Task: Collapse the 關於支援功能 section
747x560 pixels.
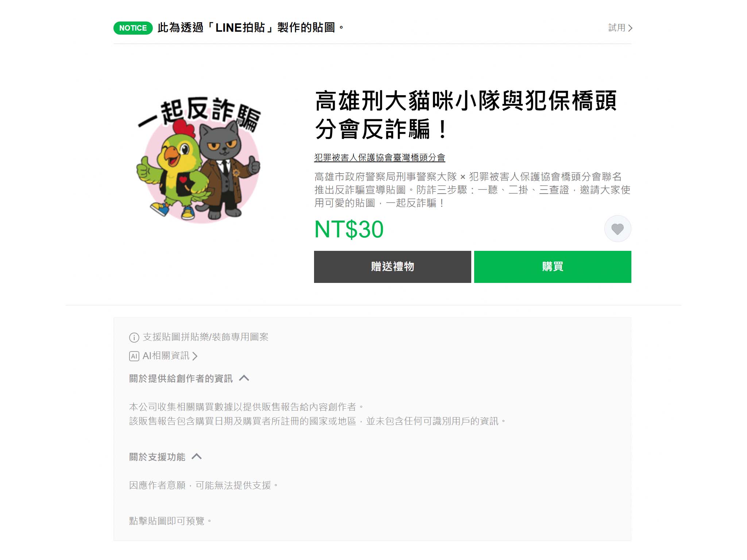Action: (197, 456)
